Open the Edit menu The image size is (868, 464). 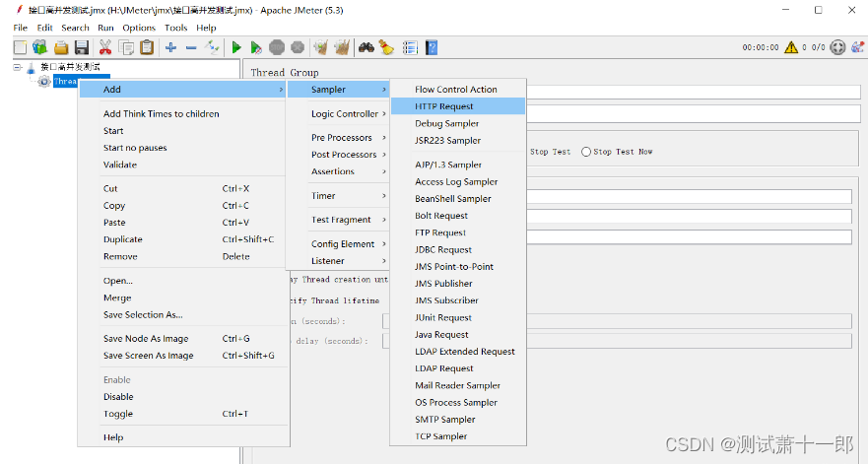click(45, 28)
